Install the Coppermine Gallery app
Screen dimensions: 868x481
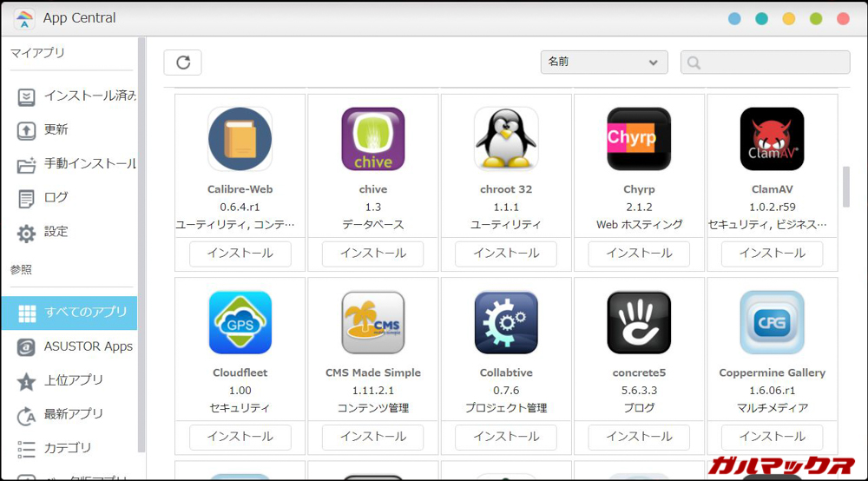pyautogui.click(x=772, y=437)
